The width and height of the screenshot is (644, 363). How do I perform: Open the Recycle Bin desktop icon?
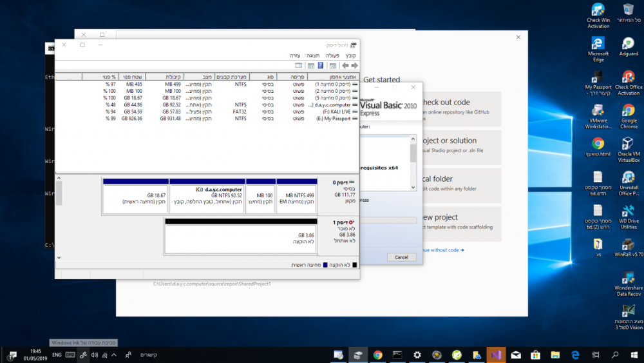pyautogui.click(x=629, y=13)
